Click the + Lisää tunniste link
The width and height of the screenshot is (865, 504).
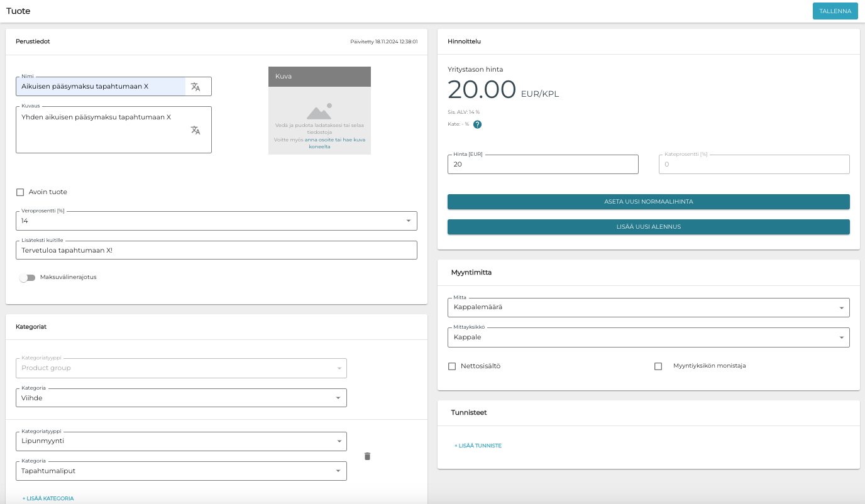tap(478, 446)
